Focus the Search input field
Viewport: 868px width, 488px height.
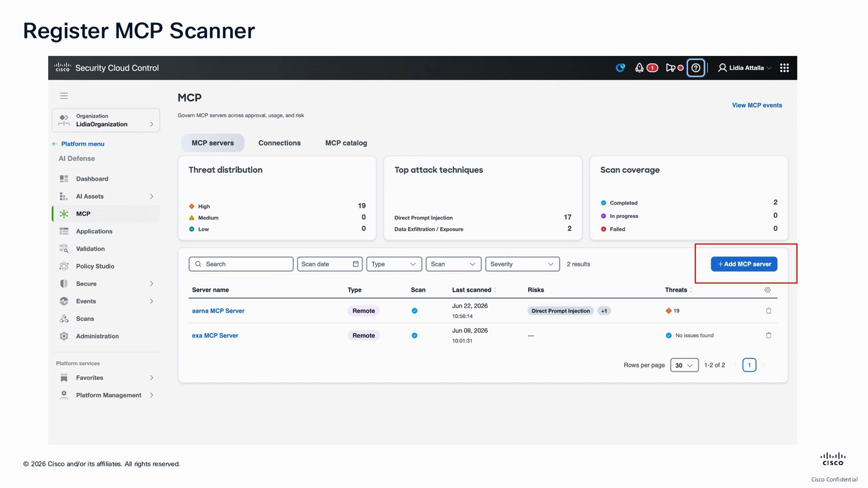pyautogui.click(x=241, y=264)
